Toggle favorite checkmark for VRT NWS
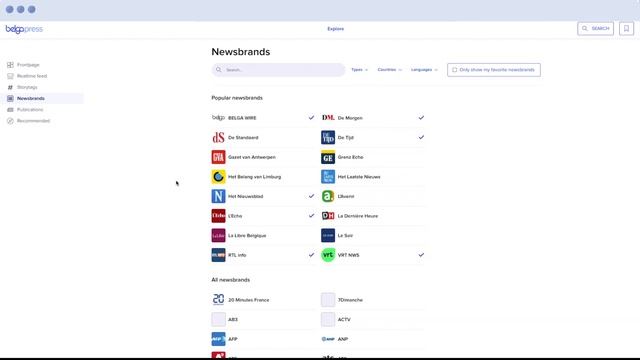This screenshot has width=640, height=360. pos(421,255)
